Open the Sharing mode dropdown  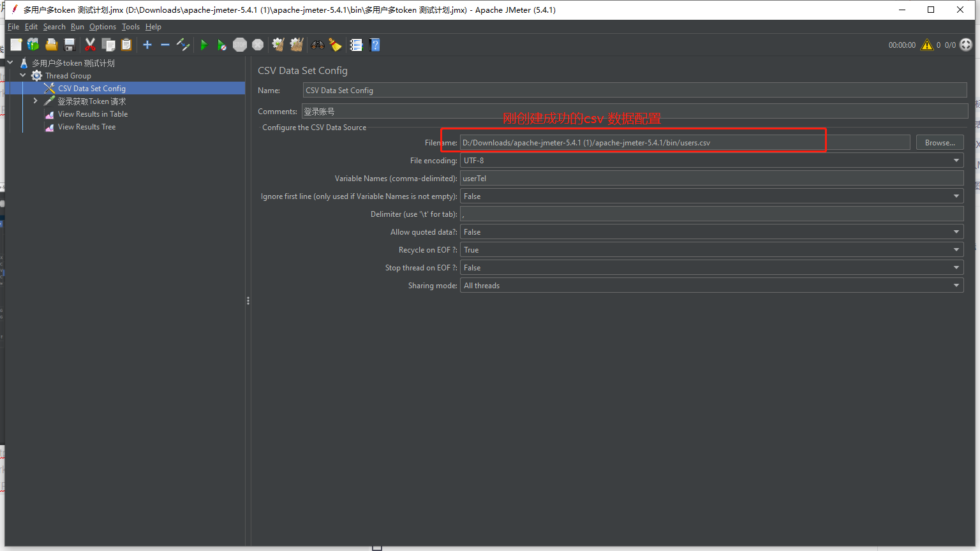pyautogui.click(x=711, y=286)
